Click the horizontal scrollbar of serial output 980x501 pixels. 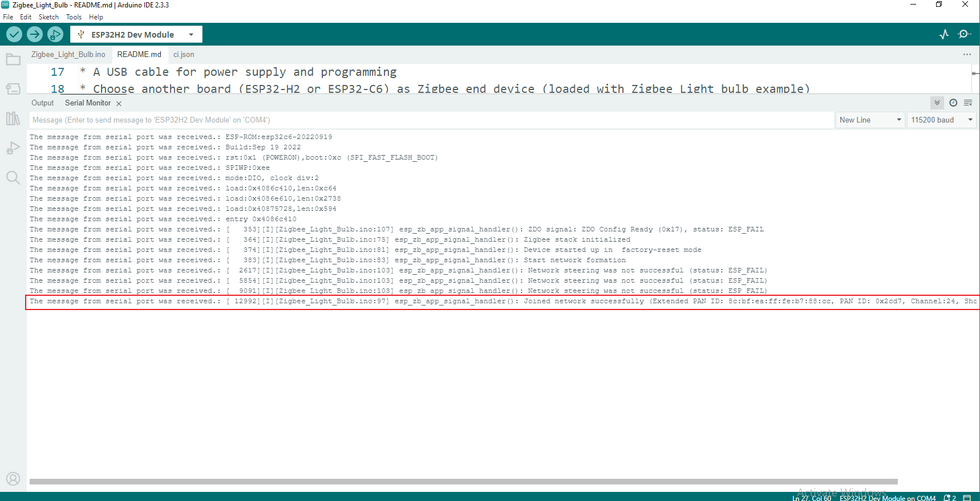[463, 482]
